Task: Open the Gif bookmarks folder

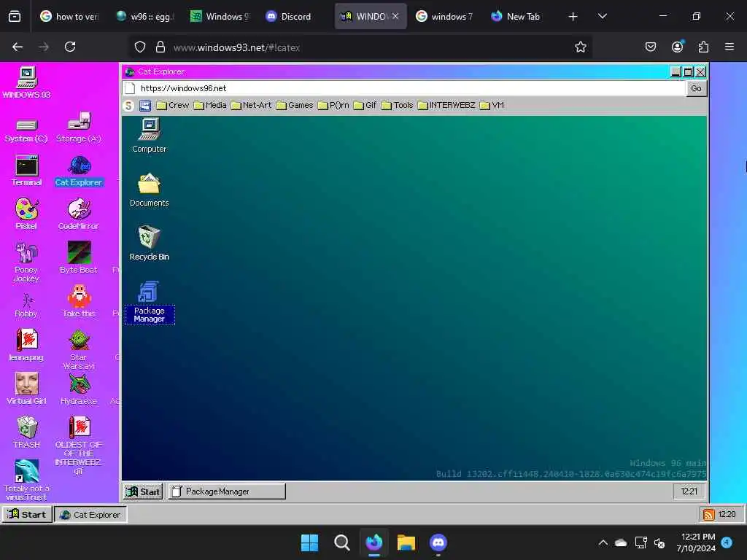Action: click(365, 105)
